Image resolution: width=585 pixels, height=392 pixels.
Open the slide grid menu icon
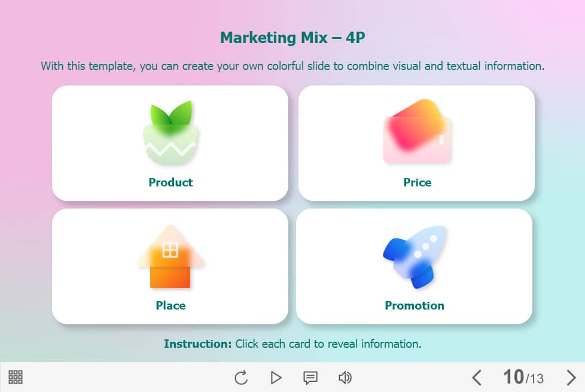[16, 377]
